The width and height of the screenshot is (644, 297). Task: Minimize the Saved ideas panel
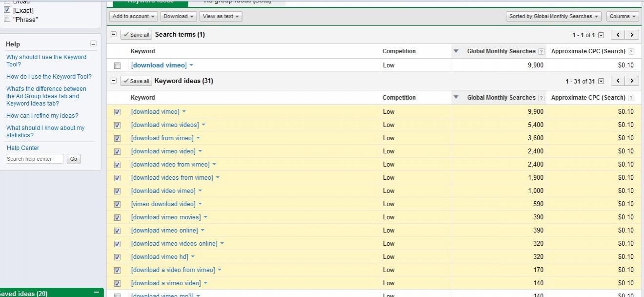[96, 293]
